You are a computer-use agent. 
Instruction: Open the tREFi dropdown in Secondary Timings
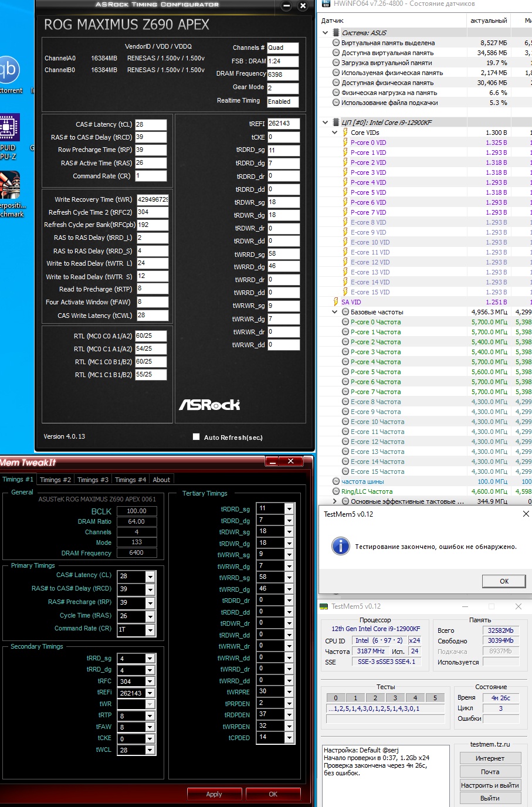coord(150,693)
